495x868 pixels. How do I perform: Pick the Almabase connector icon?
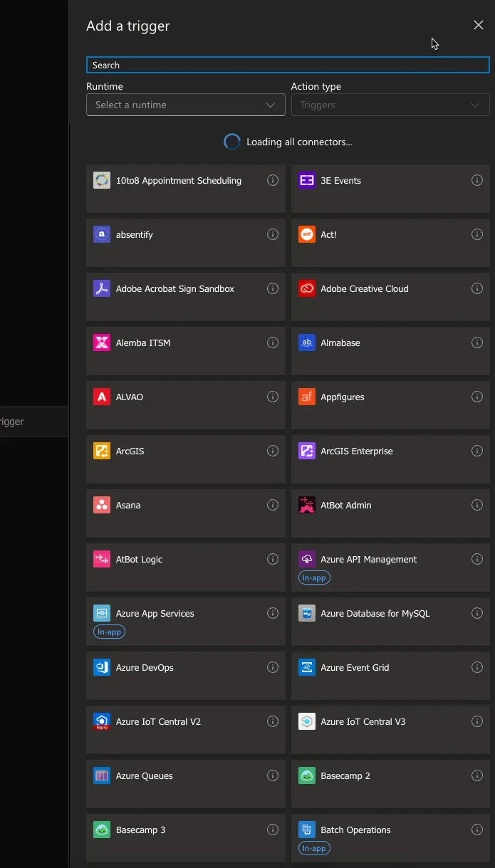(x=307, y=343)
